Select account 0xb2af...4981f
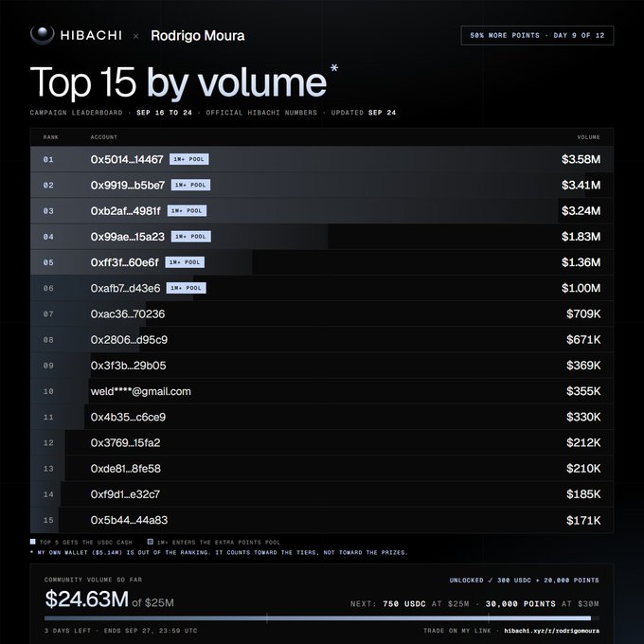Viewport: 644px width, 644px height. (x=126, y=211)
